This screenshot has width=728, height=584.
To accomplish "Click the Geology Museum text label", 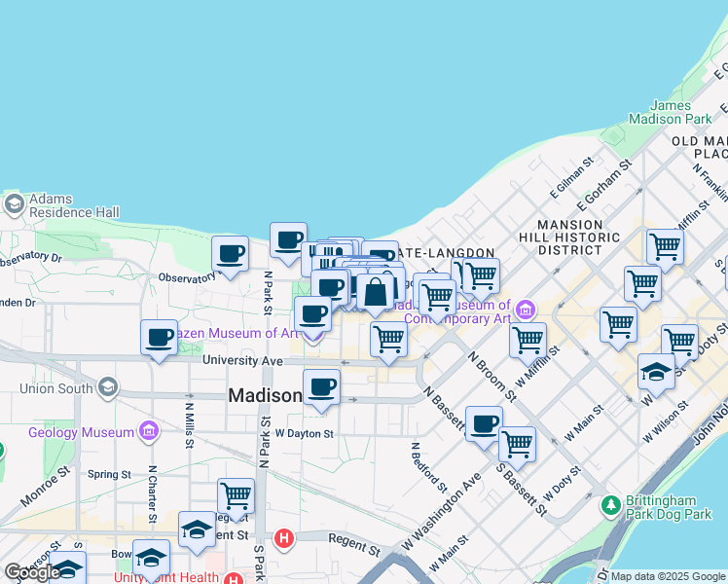I will 81,433.
